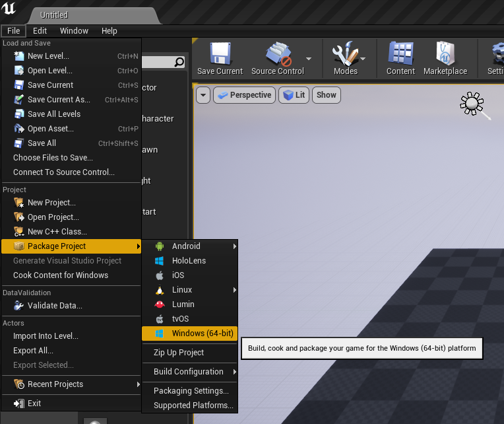Open the Modes toolbar tools icon

345,53
